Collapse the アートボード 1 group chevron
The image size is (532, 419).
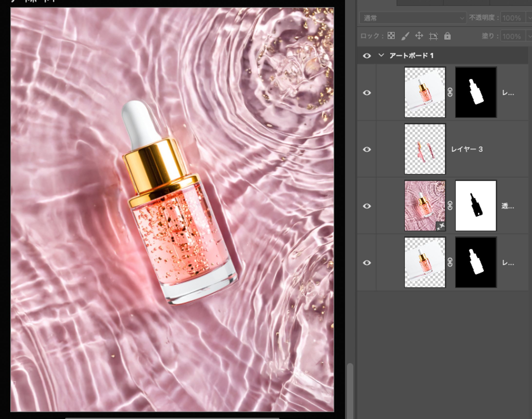pos(381,55)
